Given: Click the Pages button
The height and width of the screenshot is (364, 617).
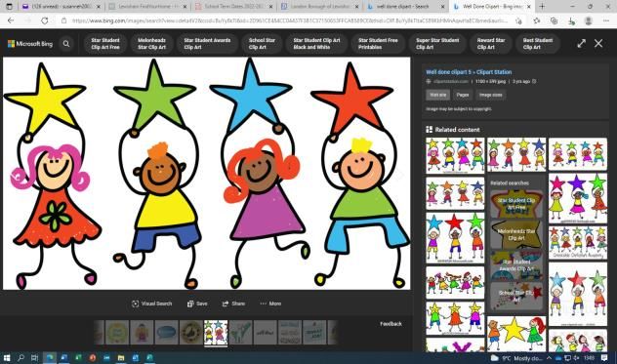Looking at the screenshot, I should pyautogui.click(x=463, y=95).
